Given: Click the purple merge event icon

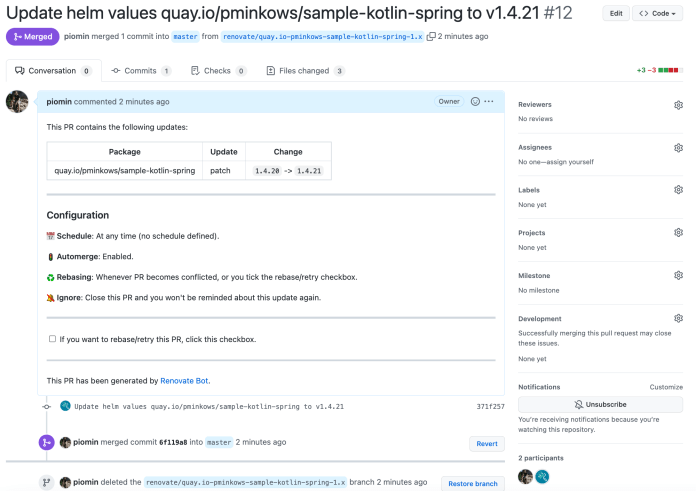Looking at the screenshot, I should [46, 442].
